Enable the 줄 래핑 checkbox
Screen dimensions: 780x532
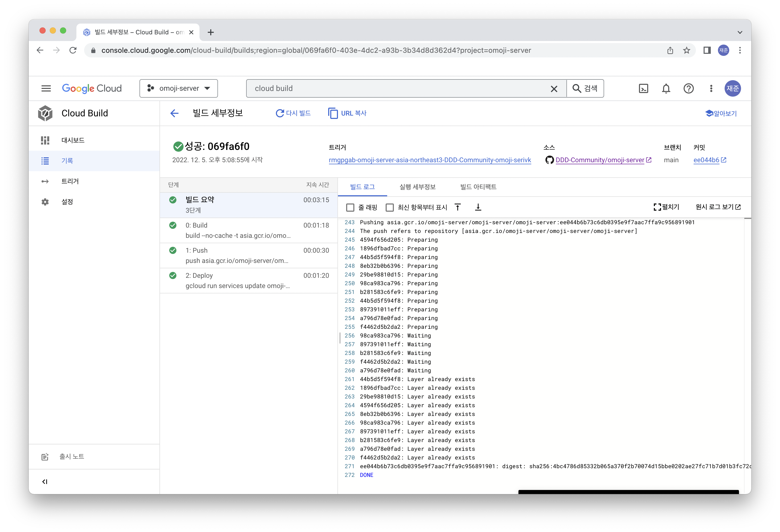(x=350, y=208)
